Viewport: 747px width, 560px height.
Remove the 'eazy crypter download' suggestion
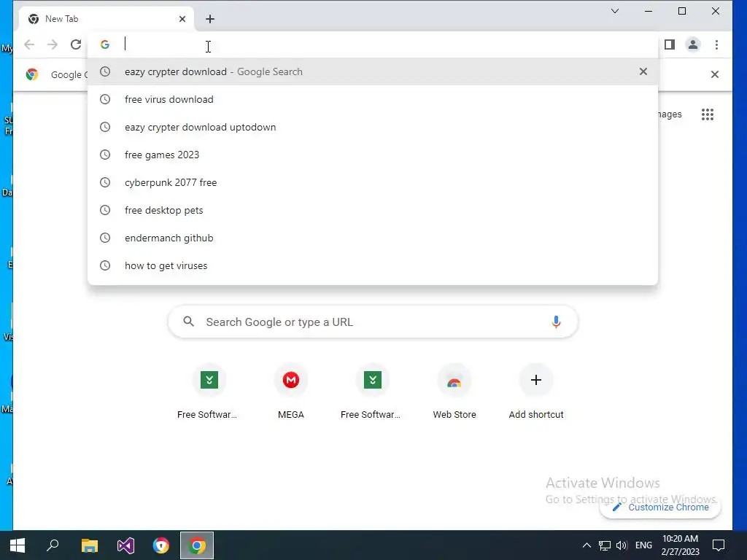tap(643, 71)
